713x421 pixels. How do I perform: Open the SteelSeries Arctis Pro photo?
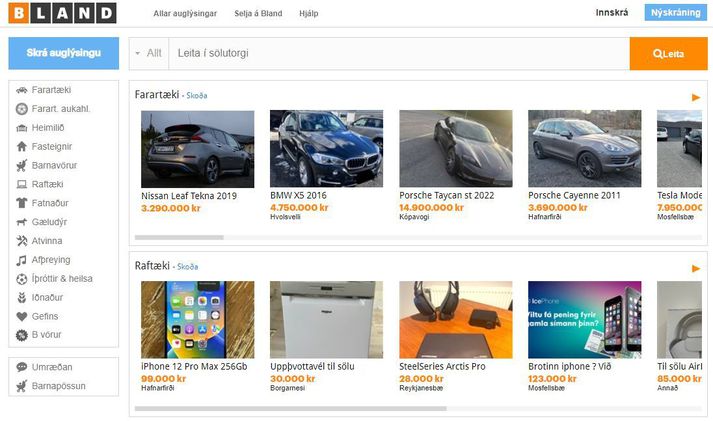tap(456, 320)
